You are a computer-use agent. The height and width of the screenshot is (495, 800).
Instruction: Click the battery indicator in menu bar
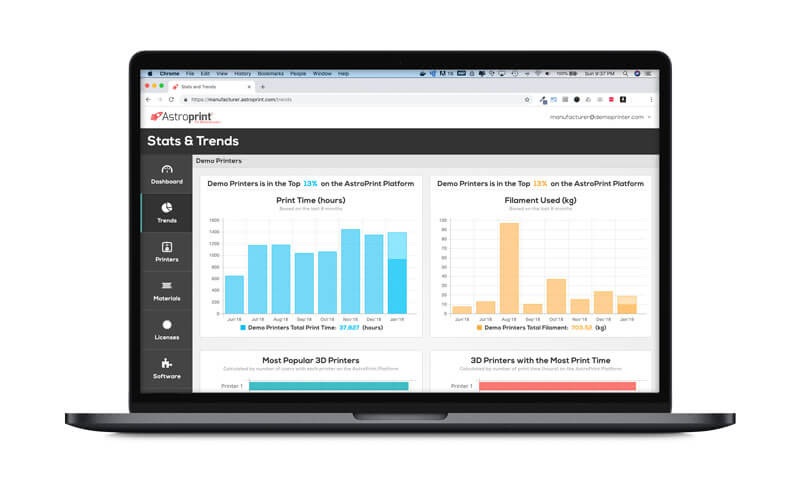point(567,73)
